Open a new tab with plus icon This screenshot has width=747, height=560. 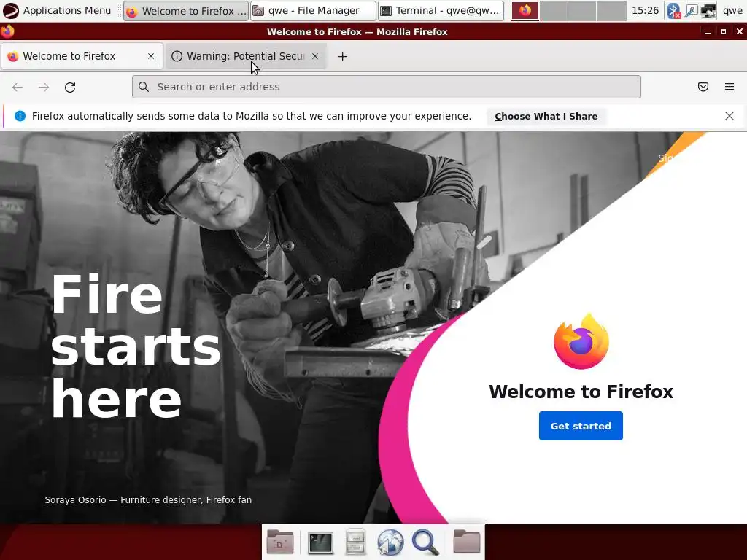point(342,57)
